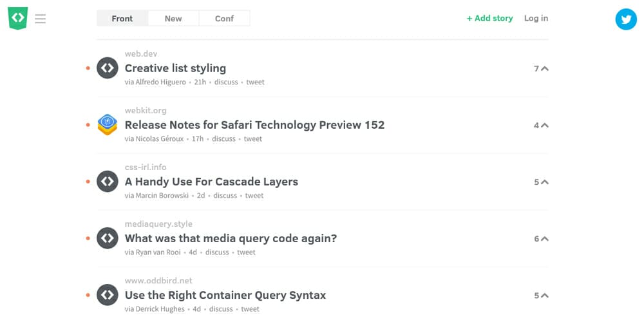Upvote Use the Right Container Query Syntax

[542, 296]
